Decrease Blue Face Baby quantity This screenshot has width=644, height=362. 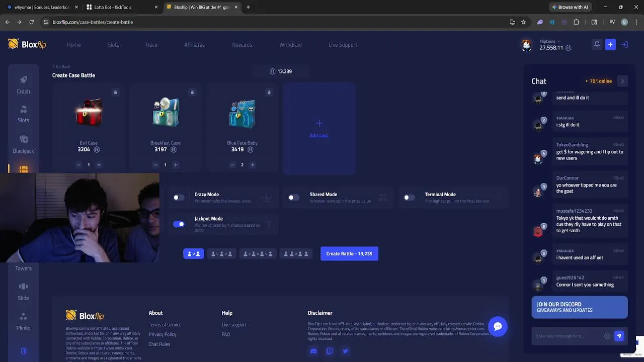click(232, 165)
